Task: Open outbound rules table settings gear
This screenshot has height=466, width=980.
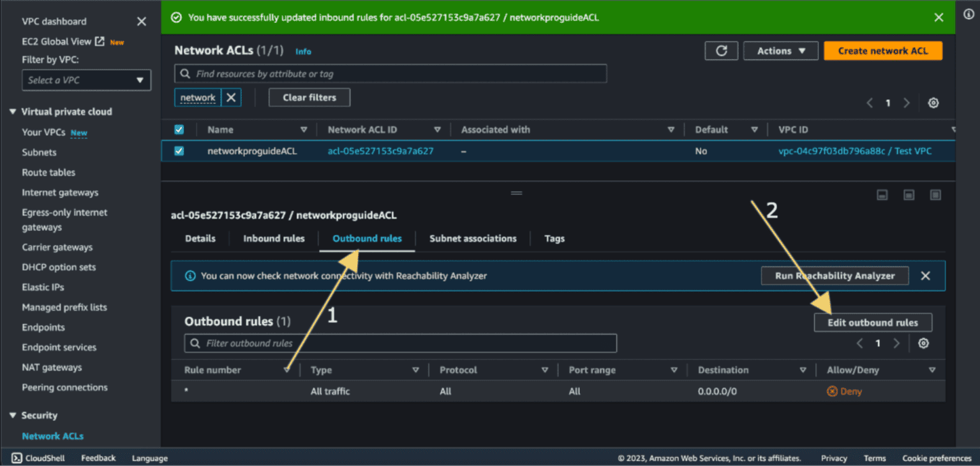Action: (923, 344)
